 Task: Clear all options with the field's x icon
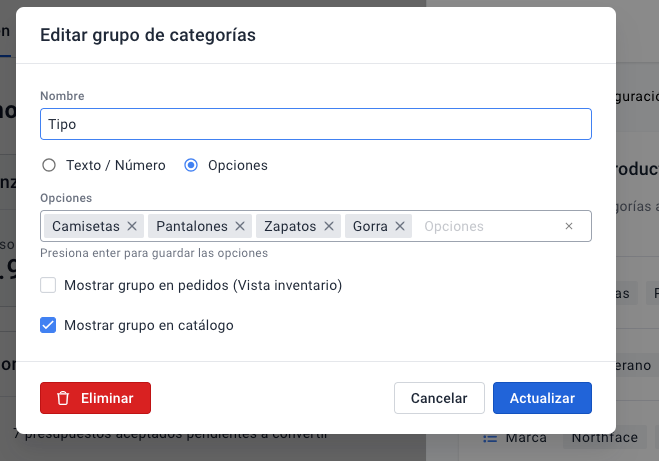(x=569, y=227)
